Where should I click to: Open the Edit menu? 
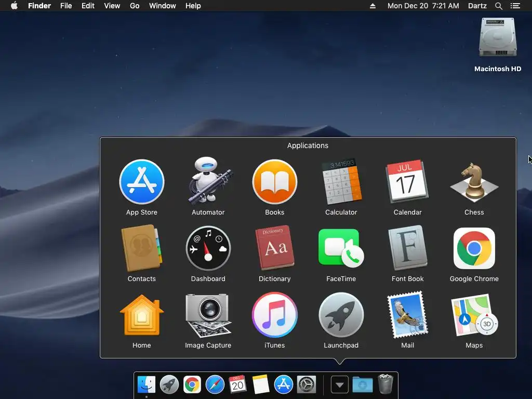pos(88,6)
